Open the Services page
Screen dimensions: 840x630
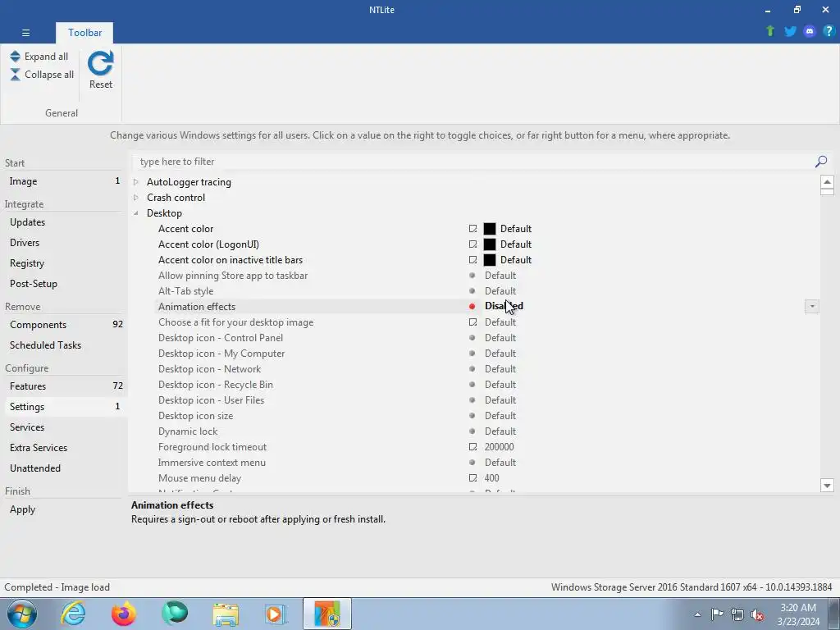click(64, 427)
